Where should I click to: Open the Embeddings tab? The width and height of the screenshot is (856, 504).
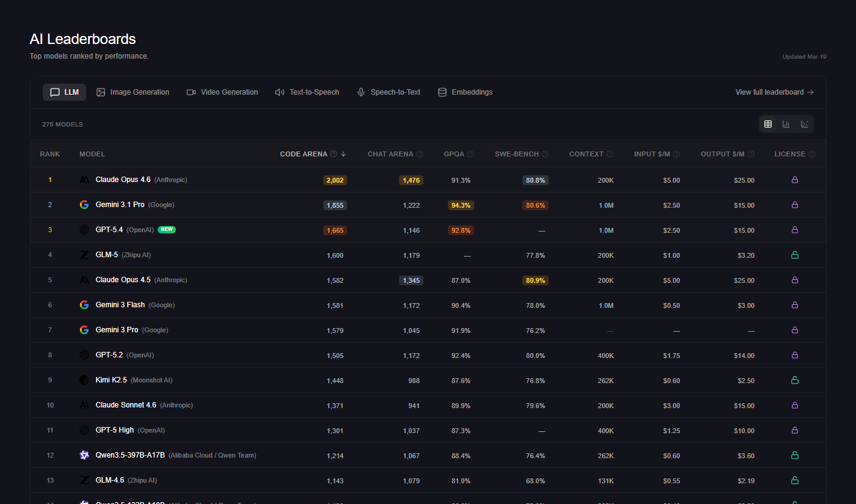(465, 92)
